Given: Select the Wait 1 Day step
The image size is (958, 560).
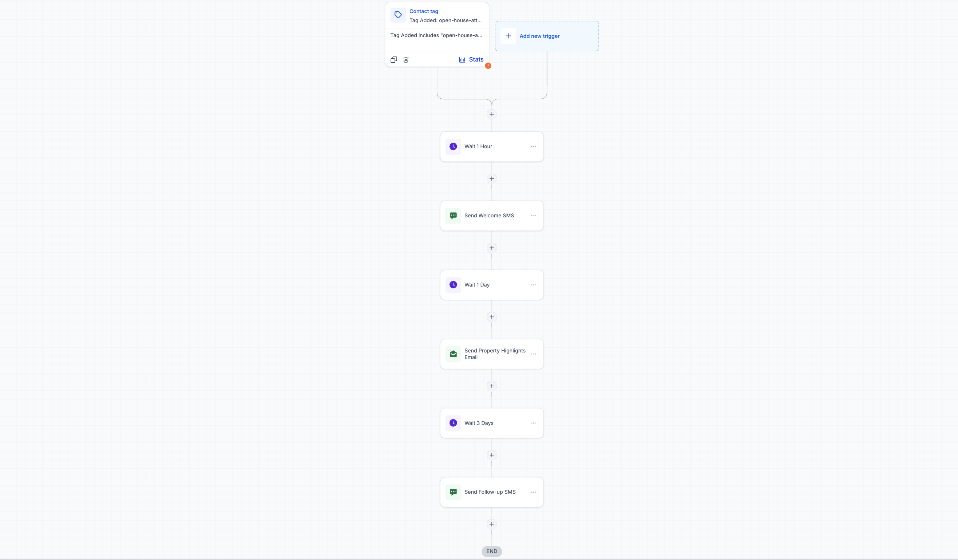Looking at the screenshot, I should 491,285.
